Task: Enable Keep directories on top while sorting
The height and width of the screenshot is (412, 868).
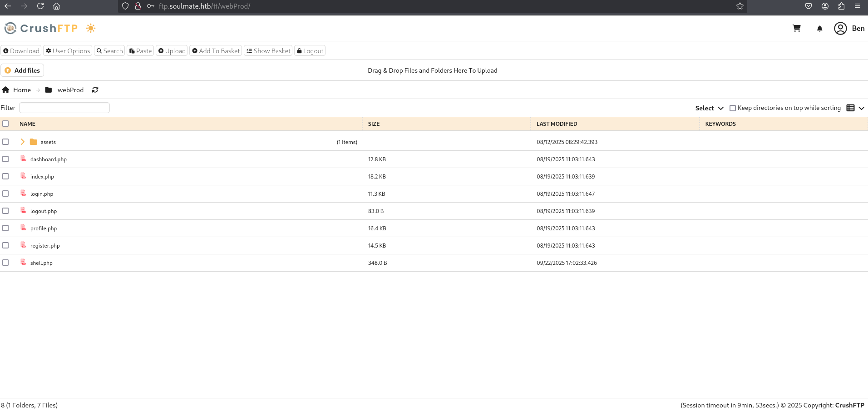Action: [x=732, y=108]
